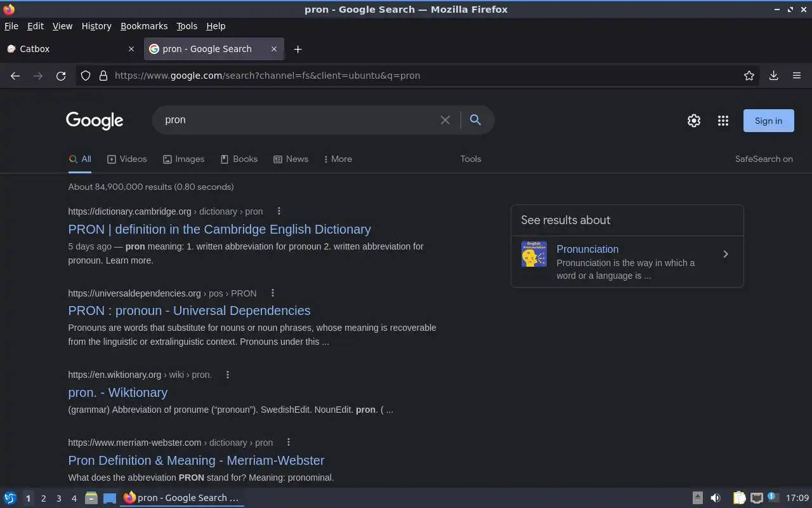Open the Help menu
The image size is (812, 508).
(x=216, y=26)
